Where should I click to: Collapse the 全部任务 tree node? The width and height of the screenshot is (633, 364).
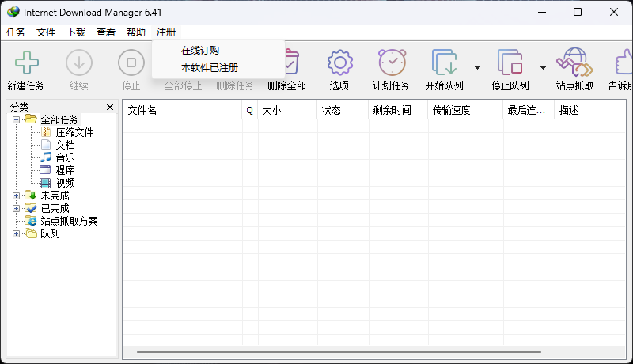(17, 119)
